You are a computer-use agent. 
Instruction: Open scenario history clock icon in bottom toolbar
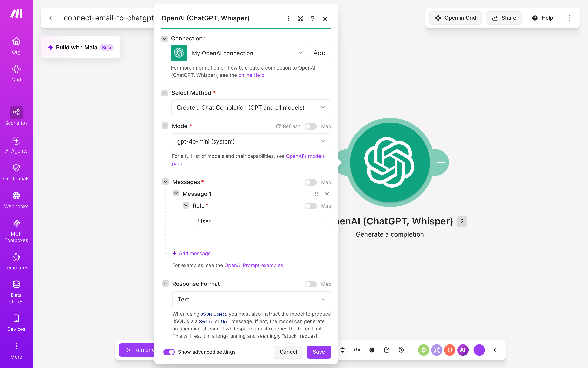pos(401,350)
